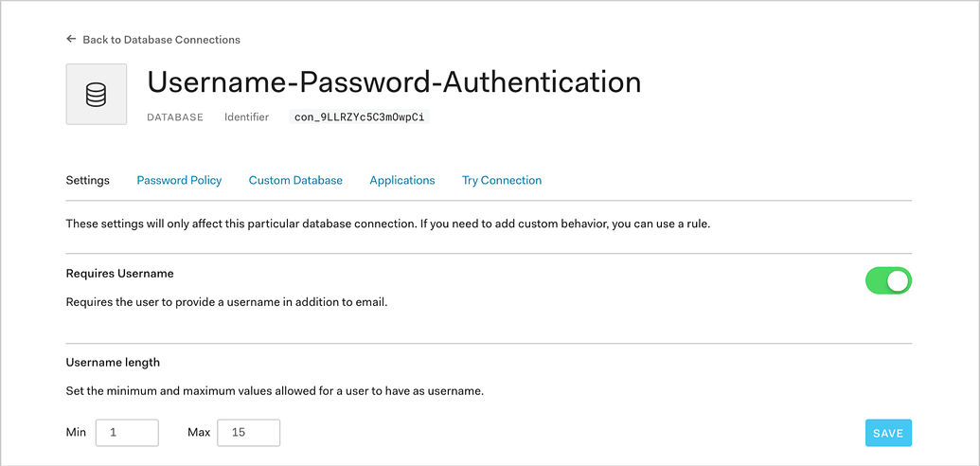Image resolution: width=980 pixels, height=466 pixels.
Task: Click the Min field label
Action: [76, 433]
